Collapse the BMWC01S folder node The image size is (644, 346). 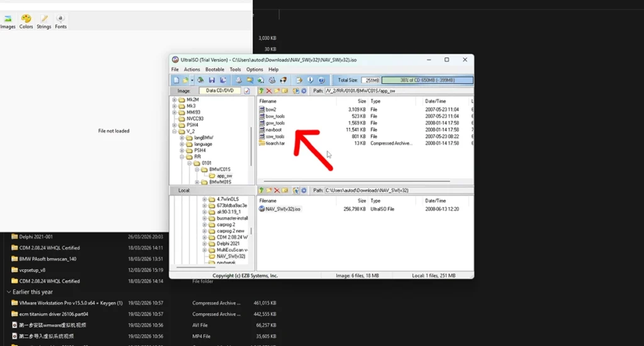(197, 169)
